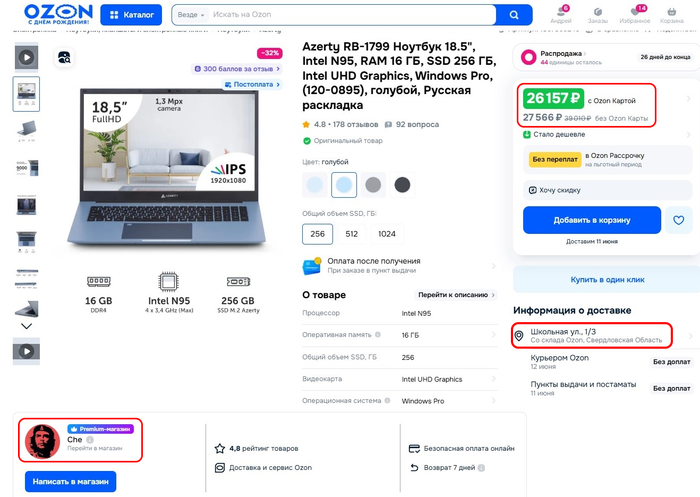Open info icon after Возврат 7 дней

[x=481, y=468]
